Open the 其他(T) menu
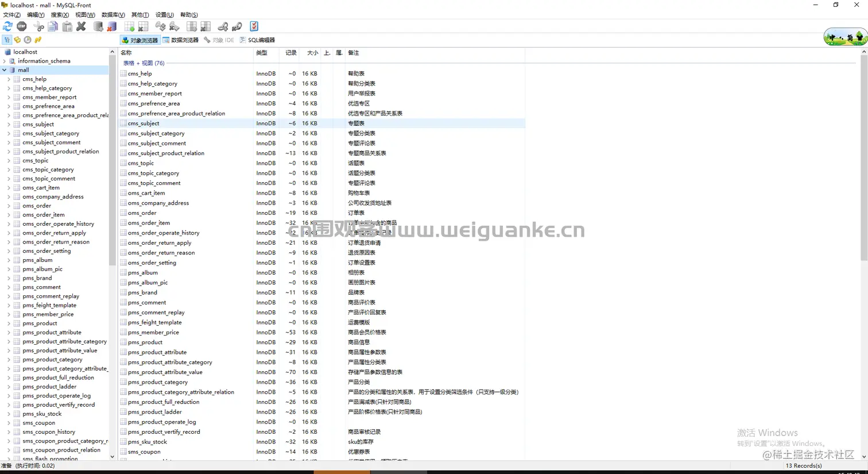The image size is (868, 474). coord(140,15)
